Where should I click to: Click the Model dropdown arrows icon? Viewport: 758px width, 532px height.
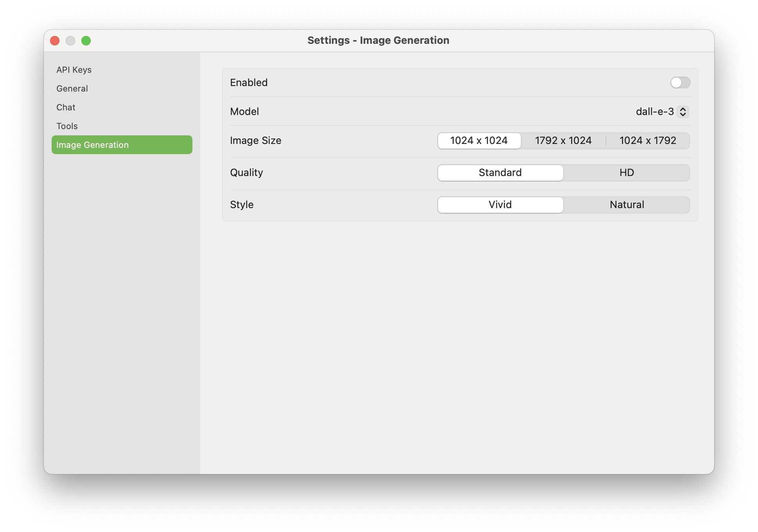coord(683,111)
